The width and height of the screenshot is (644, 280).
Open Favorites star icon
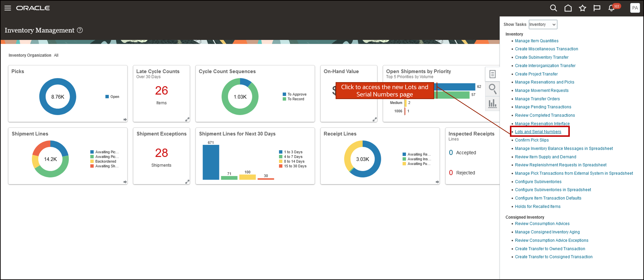(582, 8)
